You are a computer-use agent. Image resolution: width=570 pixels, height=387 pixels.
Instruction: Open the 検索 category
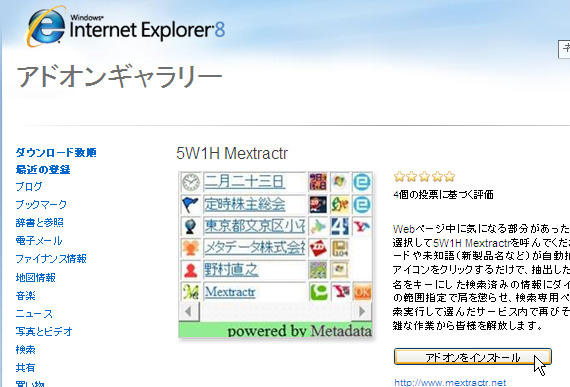25,350
